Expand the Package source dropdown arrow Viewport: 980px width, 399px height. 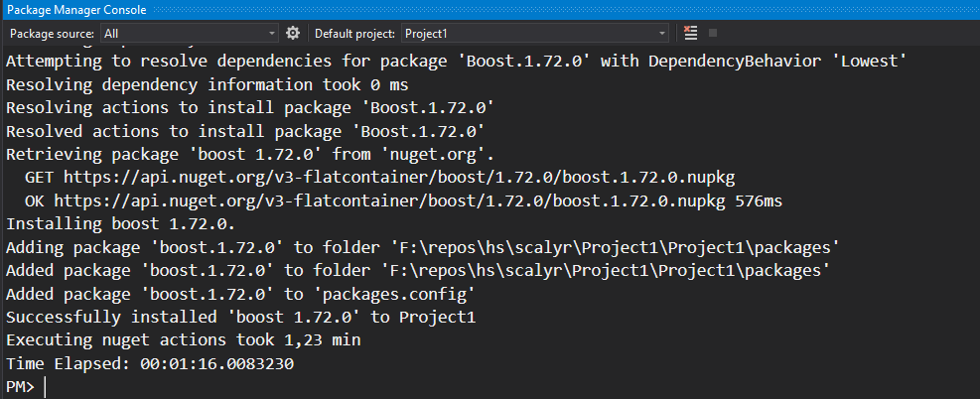269,34
